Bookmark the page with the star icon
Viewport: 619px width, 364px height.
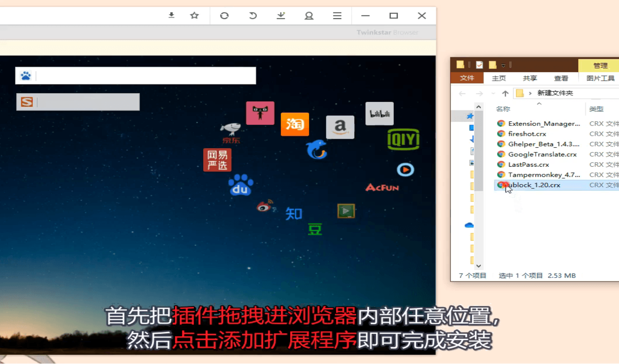click(194, 16)
